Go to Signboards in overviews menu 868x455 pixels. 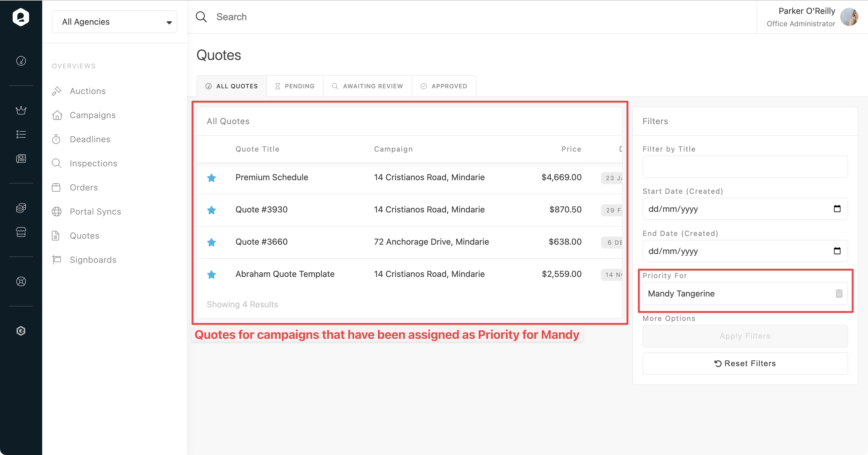[x=93, y=260]
